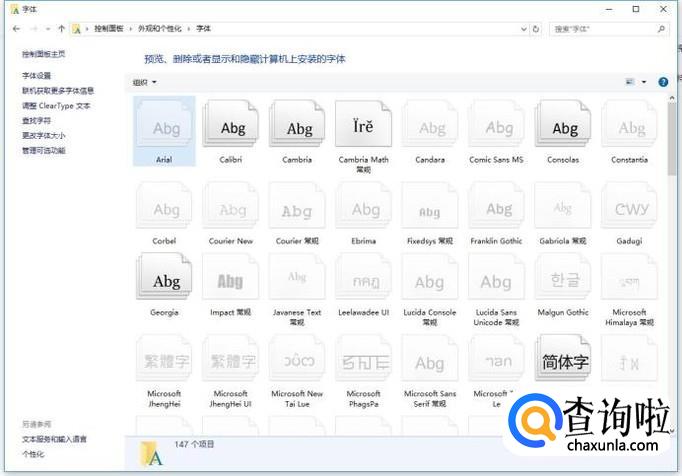Click the scrollbar up arrow
Screen dimensions: 682x476
[x=672, y=98]
